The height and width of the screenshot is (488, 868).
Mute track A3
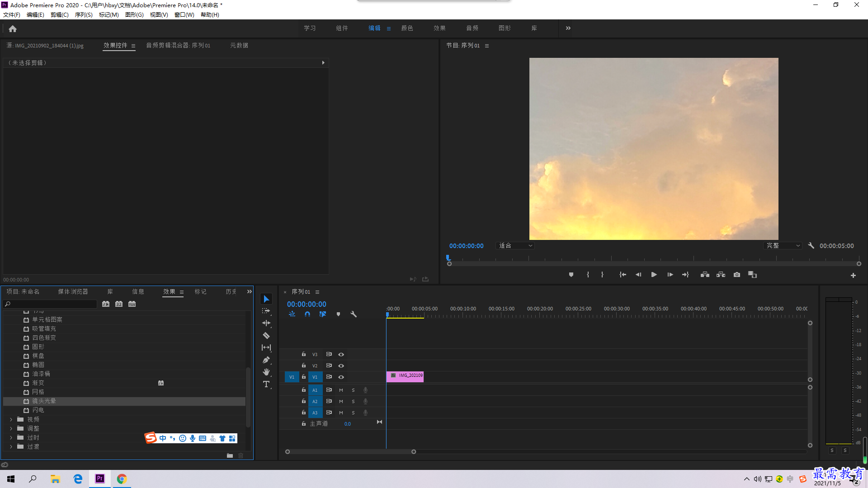point(341,413)
